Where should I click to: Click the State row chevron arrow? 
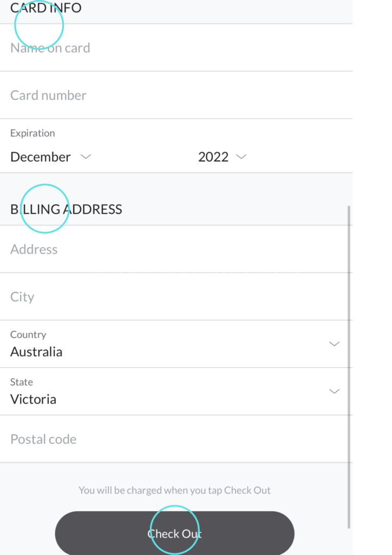tap(335, 391)
